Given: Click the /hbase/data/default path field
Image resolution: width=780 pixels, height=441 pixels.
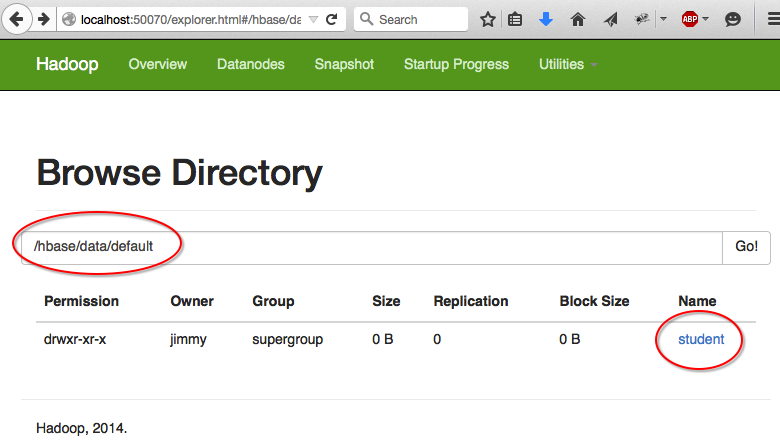Looking at the screenshot, I should pos(372,247).
